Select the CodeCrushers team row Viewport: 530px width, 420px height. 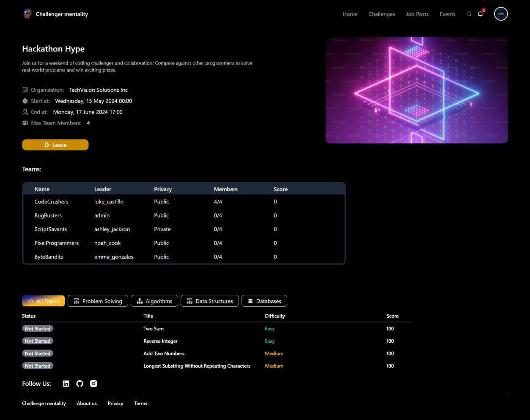[x=184, y=202]
